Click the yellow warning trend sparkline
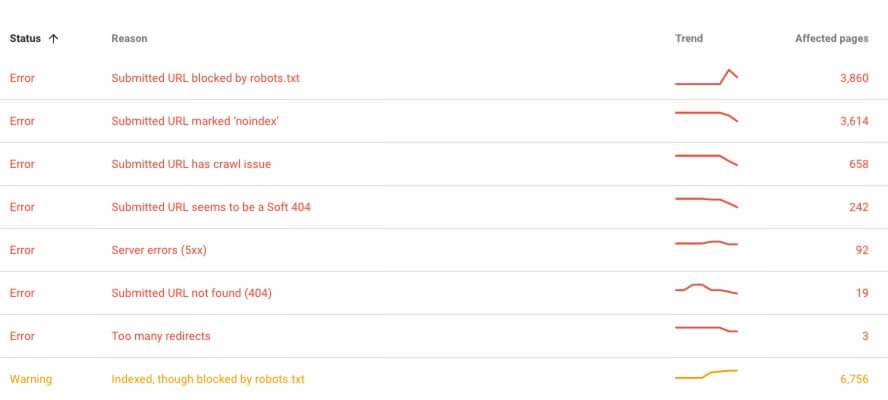Screen dimensions: 888x400 706,374
